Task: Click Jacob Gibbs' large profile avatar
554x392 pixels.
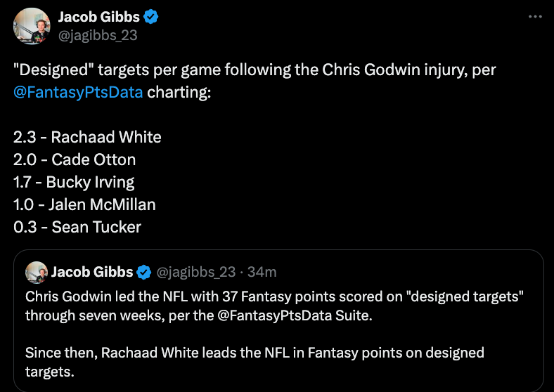Action: click(x=32, y=26)
